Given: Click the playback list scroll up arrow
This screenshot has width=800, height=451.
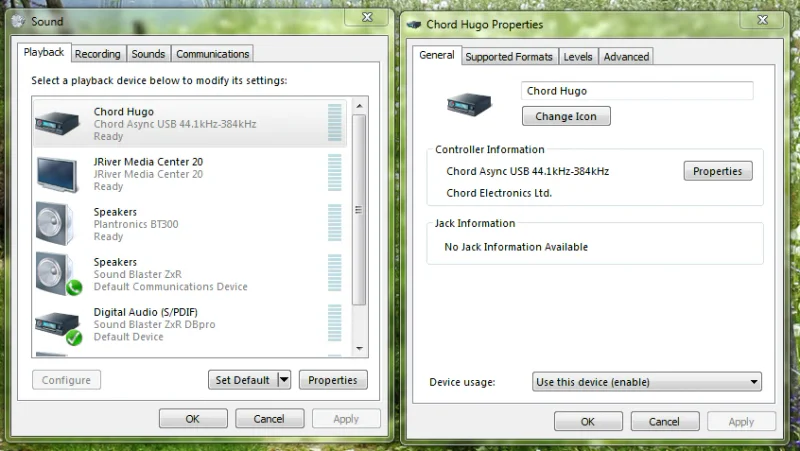Looking at the screenshot, I should [359, 106].
